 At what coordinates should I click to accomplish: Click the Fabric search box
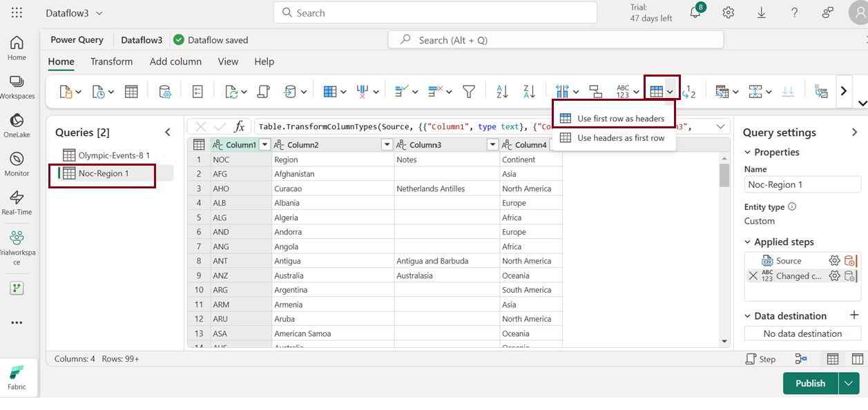point(435,12)
